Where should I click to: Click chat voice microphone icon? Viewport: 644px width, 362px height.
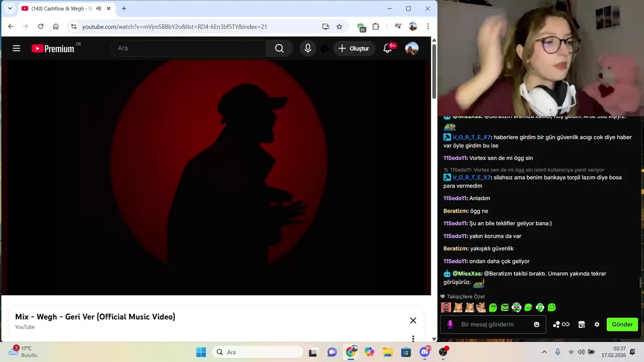point(450,324)
